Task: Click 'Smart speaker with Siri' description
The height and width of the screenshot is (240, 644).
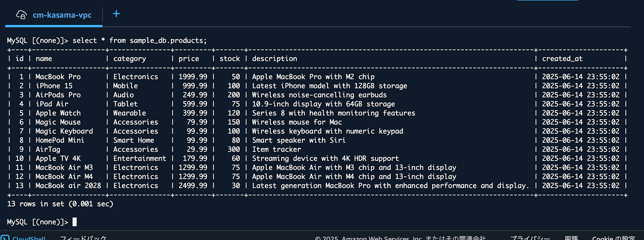Action: click(299, 140)
